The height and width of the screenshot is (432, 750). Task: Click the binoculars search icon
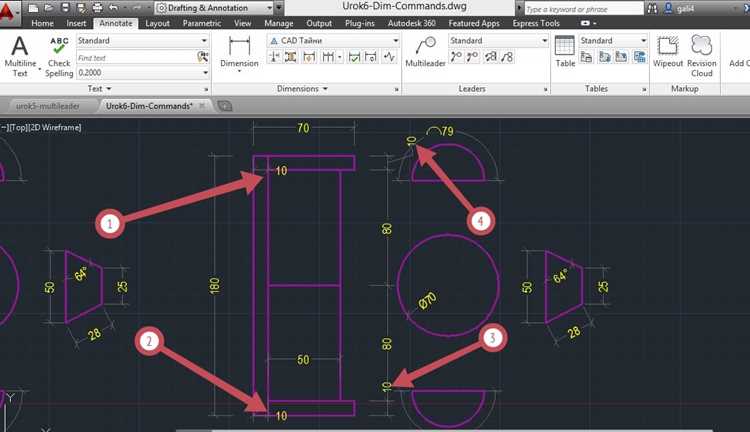pos(652,8)
